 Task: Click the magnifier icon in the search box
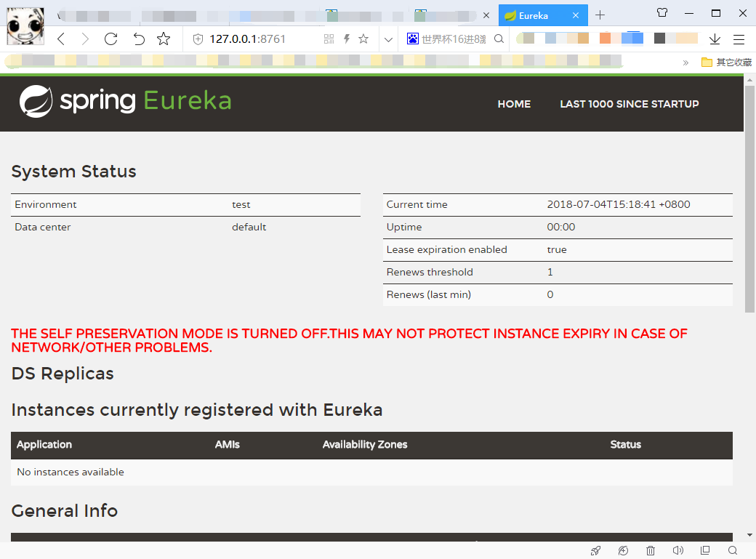[x=499, y=39]
